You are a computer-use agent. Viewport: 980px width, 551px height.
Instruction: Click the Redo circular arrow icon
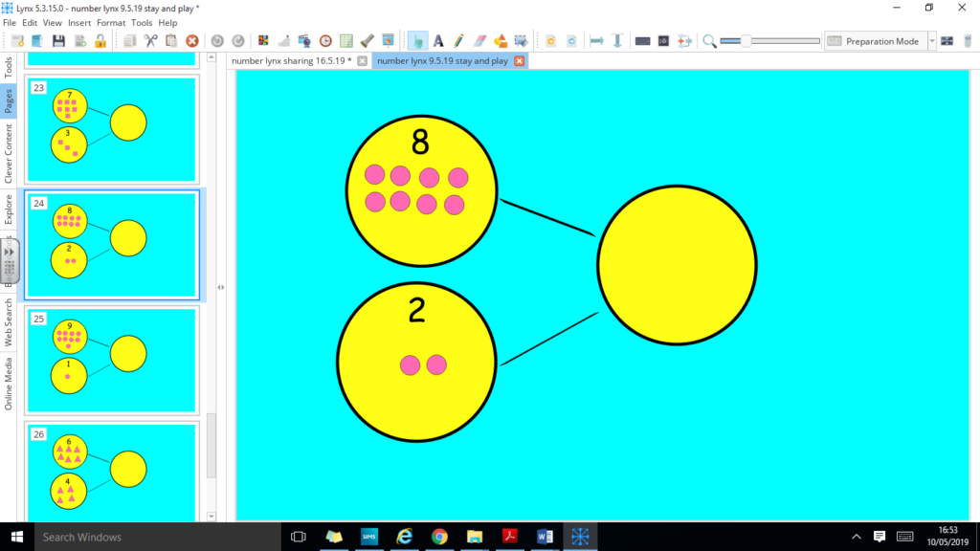(238, 41)
